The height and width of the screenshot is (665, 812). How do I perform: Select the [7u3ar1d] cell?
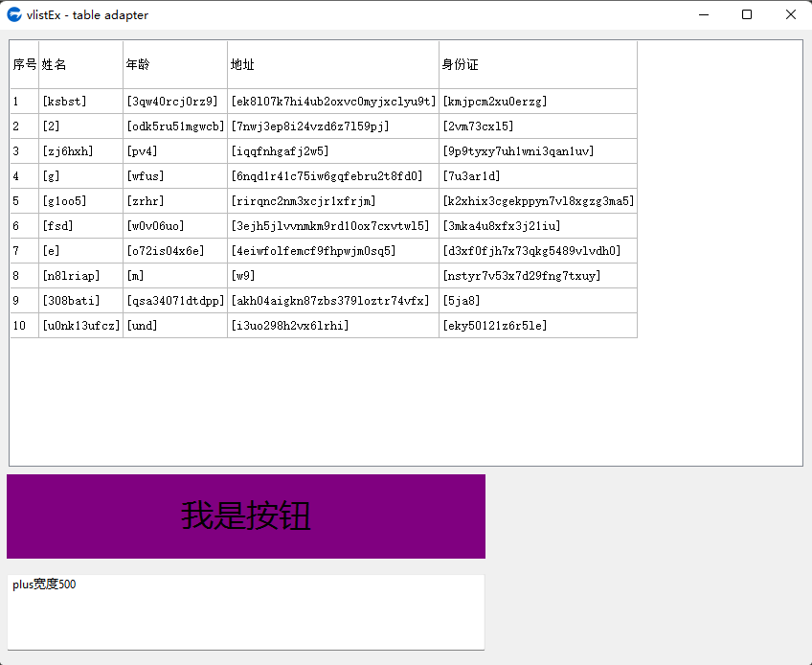click(538, 175)
